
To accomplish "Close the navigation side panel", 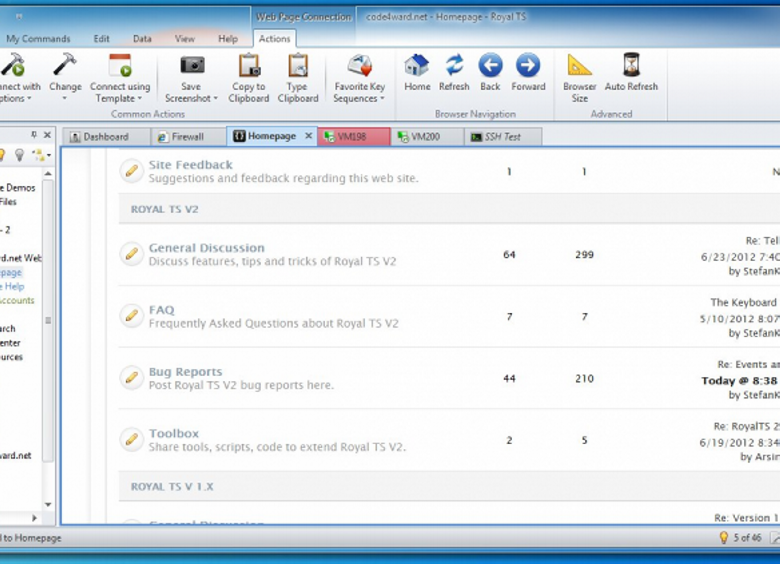I will [x=47, y=135].
